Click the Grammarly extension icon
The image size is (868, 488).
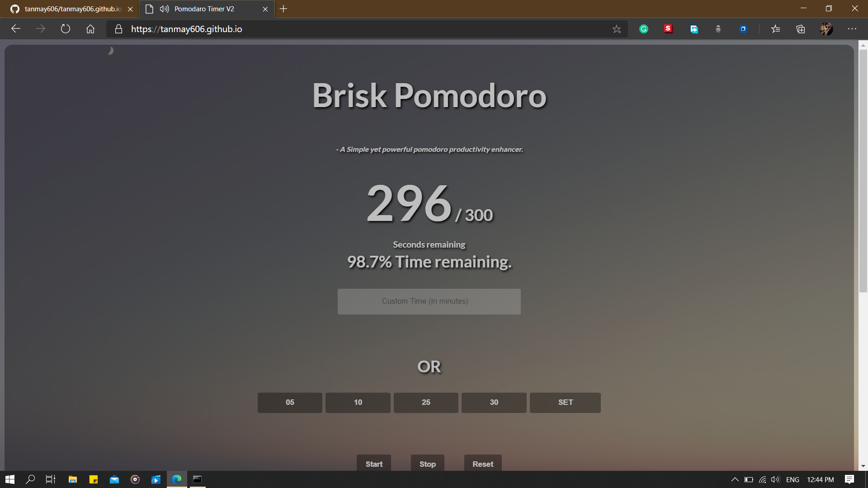click(643, 29)
